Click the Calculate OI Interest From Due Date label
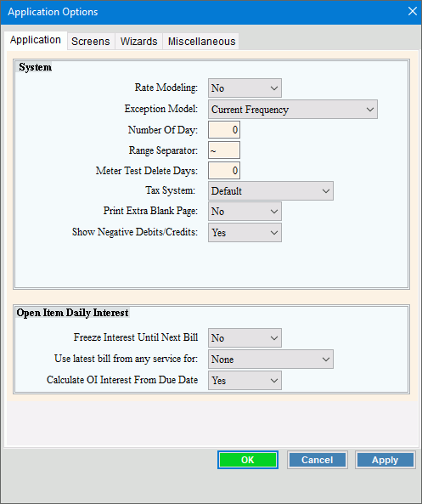This screenshot has width=422, height=504. click(122, 380)
